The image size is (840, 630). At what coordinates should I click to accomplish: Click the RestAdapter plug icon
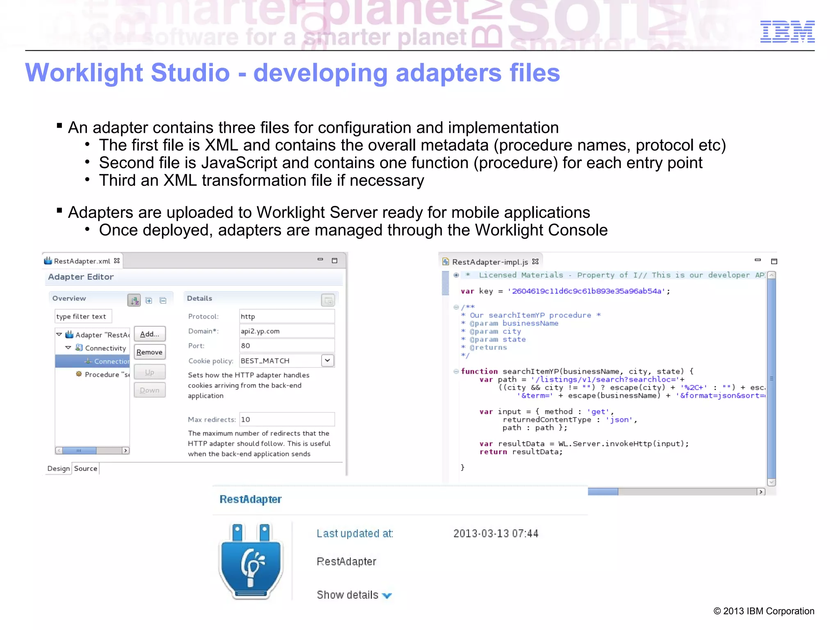(x=251, y=561)
